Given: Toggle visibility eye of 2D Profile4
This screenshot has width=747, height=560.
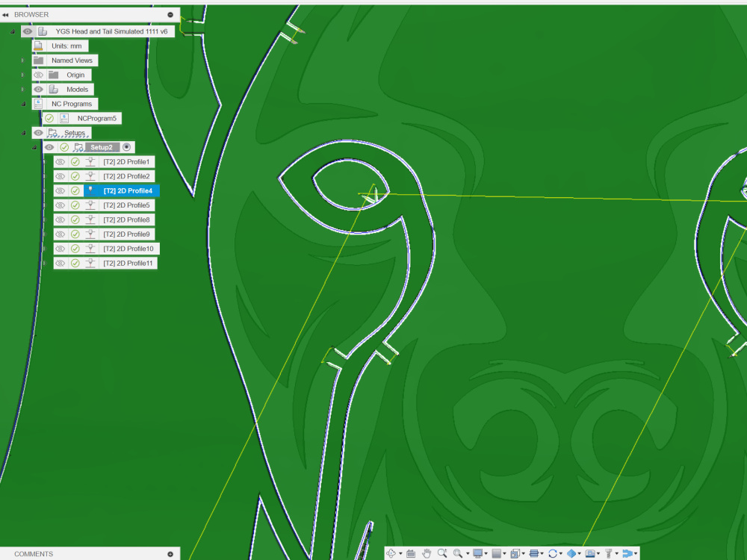Looking at the screenshot, I should tap(60, 191).
